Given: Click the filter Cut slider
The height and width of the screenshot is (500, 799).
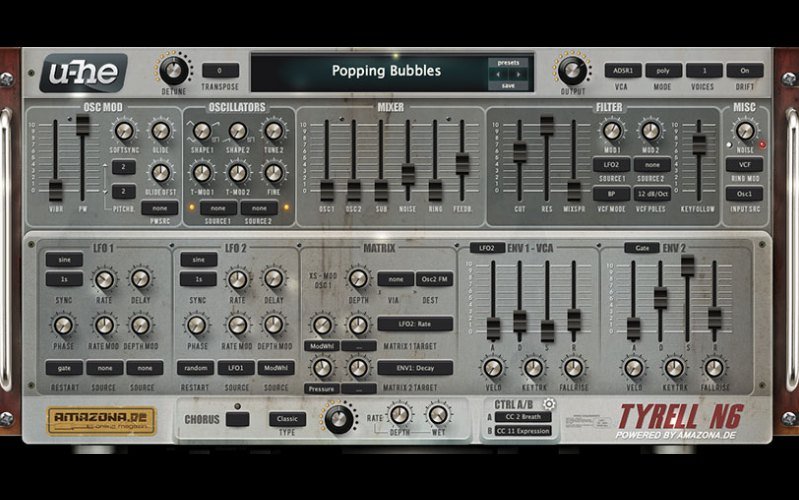Looking at the screenshot, I should pos(519,152).
